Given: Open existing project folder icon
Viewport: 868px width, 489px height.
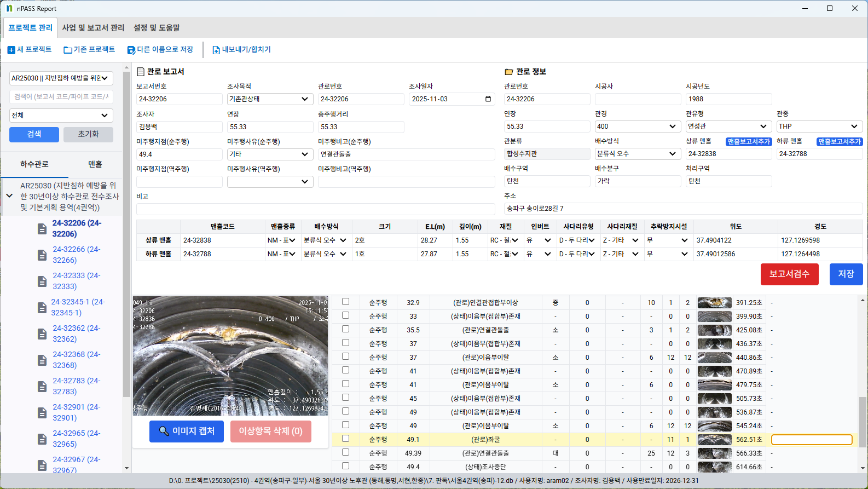Looking at the screenshot, I should [x=68, y=50].
